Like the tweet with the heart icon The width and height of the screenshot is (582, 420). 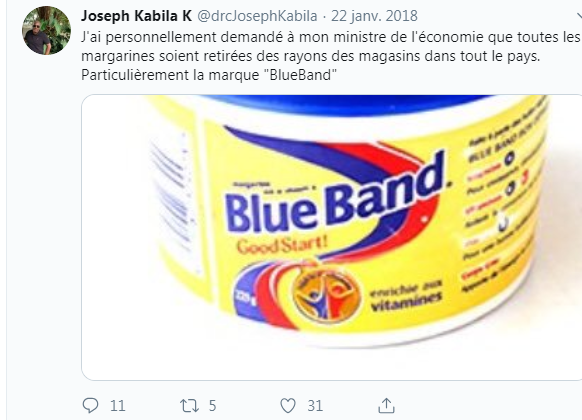(x=288, y=406)
